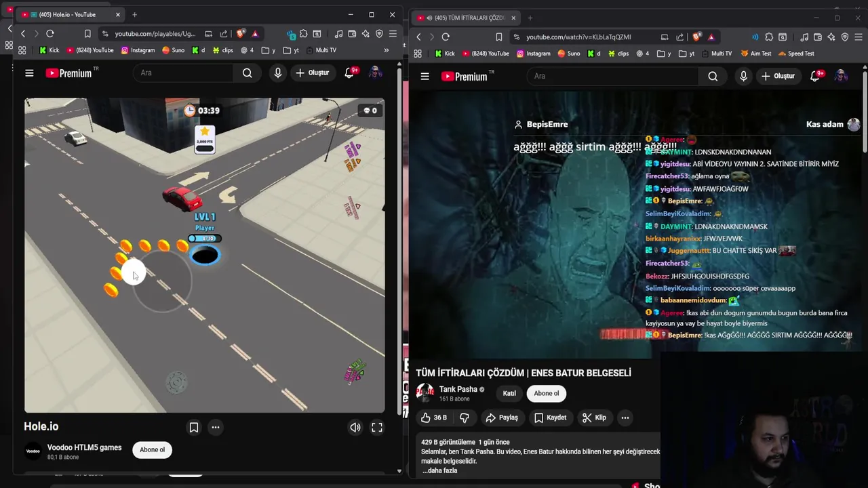Bookmark the Hole.io page in address bar

87,33
